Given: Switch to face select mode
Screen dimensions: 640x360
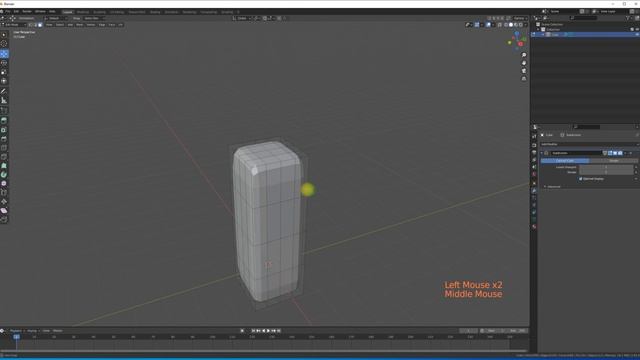Looking at the screenshot, I should [40, 25].
